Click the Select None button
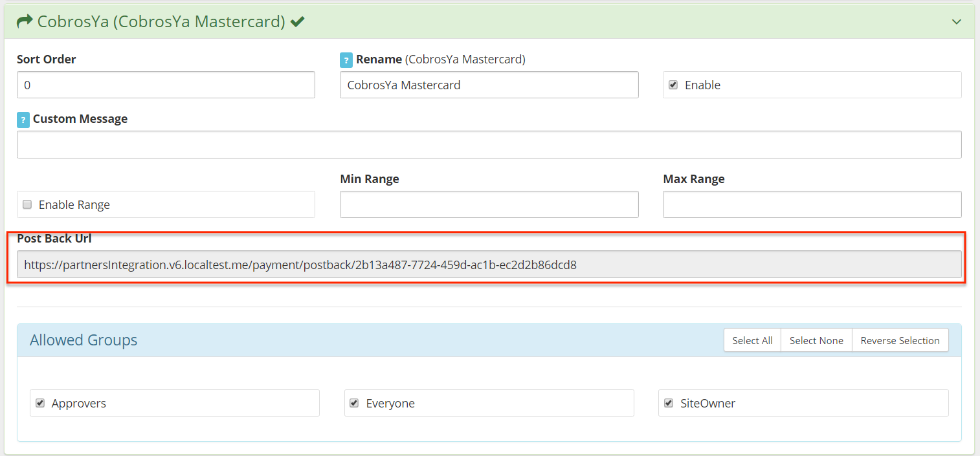This screenshot has width=980, height=456. pos(816,340)
